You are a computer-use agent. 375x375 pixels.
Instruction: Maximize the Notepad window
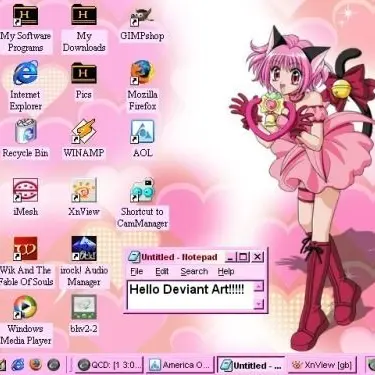[x=243, y=257]
